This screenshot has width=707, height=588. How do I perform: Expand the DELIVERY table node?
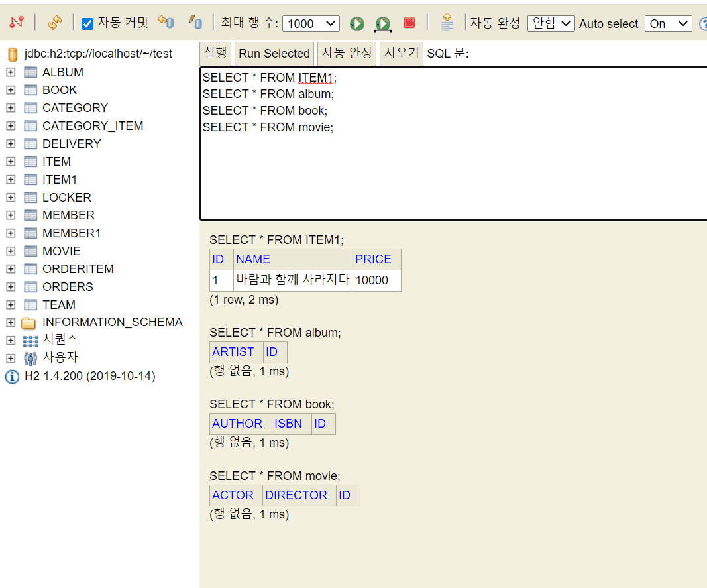[11, 144]
